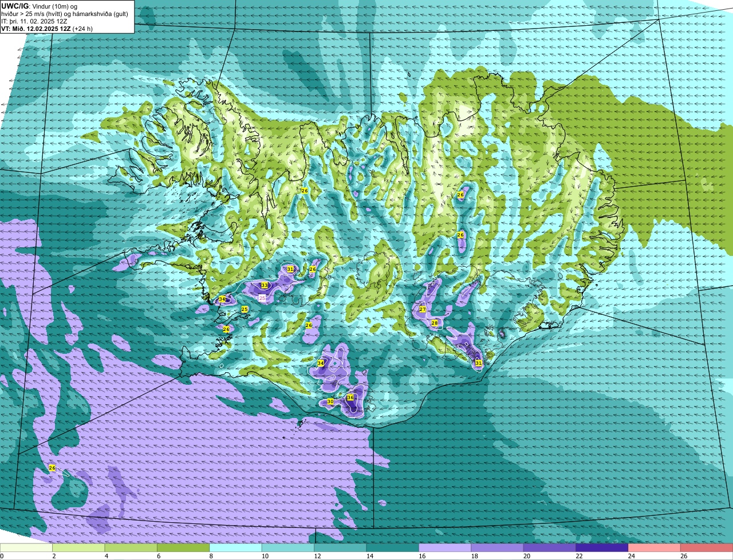Click the valid time "VT: Mið. 12.02.2025 12Z (+24 h)"
Image resolution: width=733 pixels, height=560 pixels.
(47, 29)
